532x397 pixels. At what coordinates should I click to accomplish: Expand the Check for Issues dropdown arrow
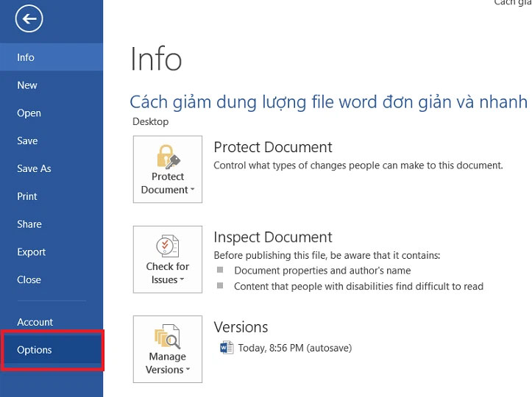click(x=181, y=281)
